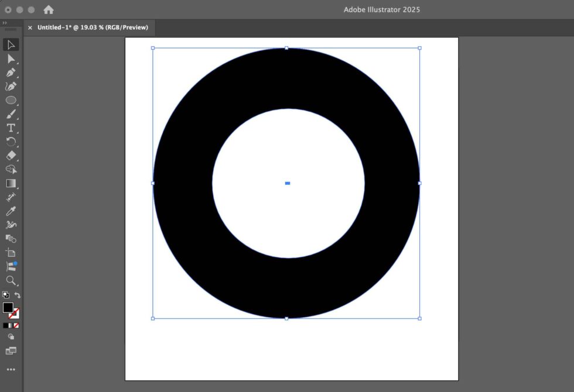The width and height of the screenshot is (574, 392).
Task: Open the Zoom tool
Action: pos(11,281)
